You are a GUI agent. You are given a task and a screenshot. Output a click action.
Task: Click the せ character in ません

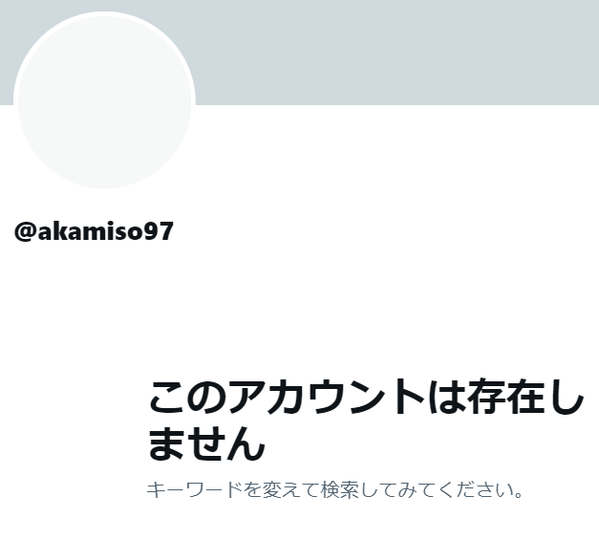[207, 444]
